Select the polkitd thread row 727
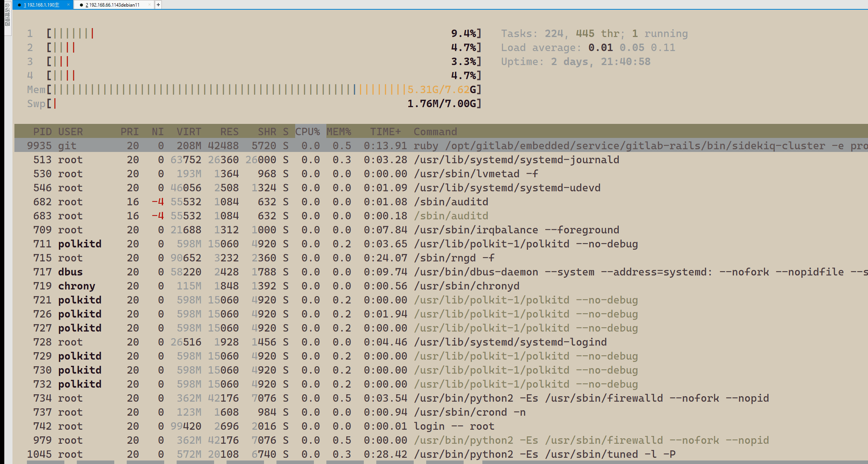The height and width of the screenshot is (464, 868). pos(441,328)
